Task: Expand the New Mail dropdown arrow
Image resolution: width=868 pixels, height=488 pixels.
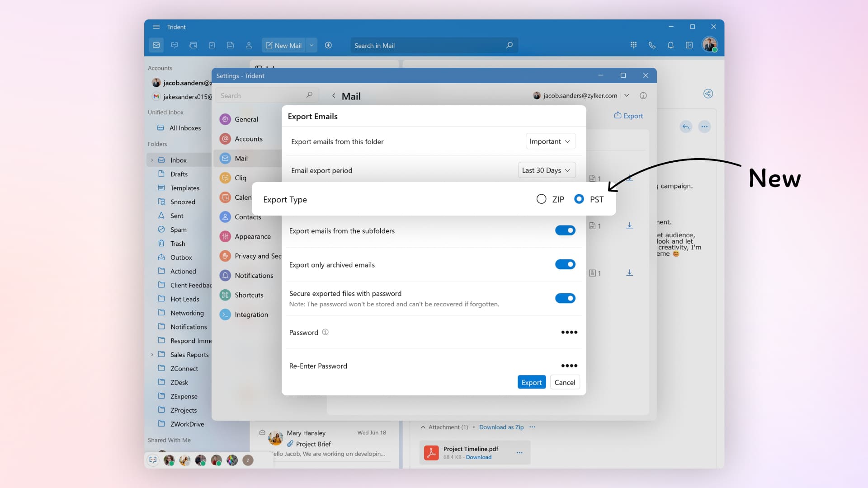Action: click(x=311, y=45)
